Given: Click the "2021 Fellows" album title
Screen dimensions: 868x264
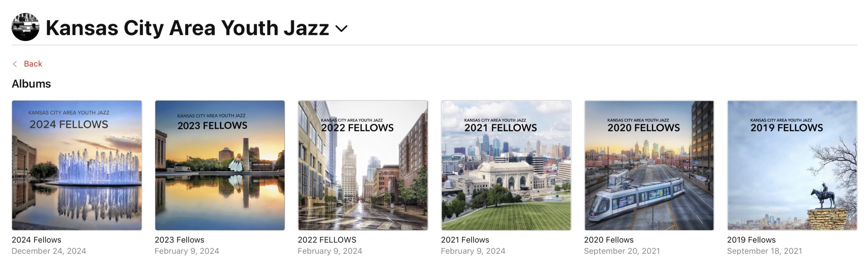Looking at the screenshot, I should tap(465, 240).
